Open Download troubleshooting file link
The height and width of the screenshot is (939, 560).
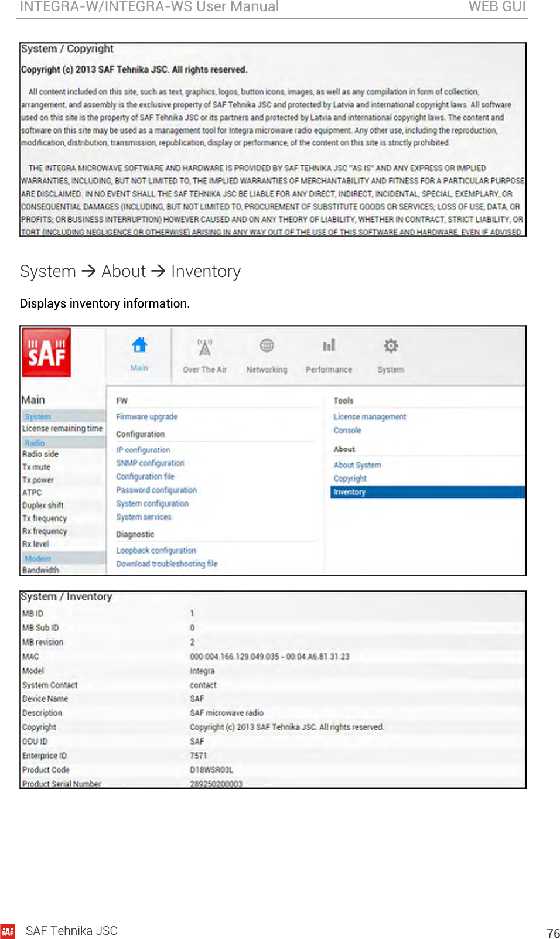pyautogui.click(x=166, y=564)
